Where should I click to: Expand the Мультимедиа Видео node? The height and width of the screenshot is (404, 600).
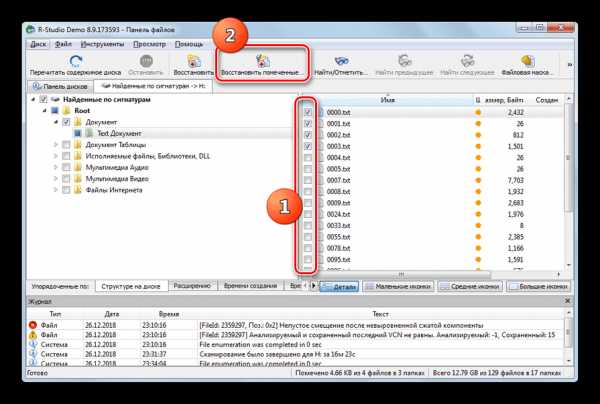click(x=56, y=179)
